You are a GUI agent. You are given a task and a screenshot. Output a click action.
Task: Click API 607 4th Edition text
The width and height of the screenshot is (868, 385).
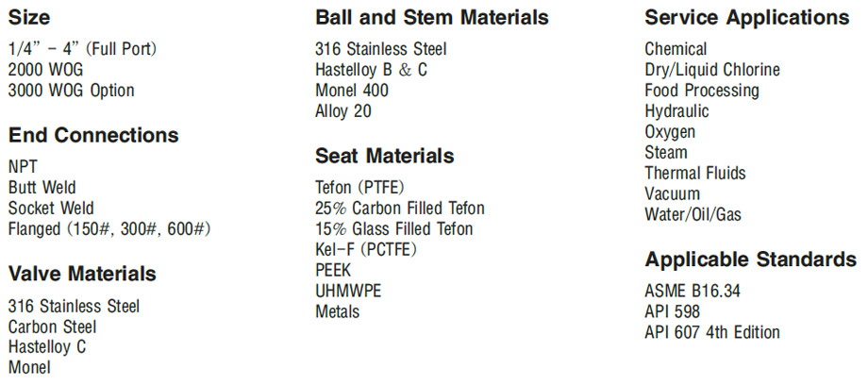click(x=712, y=332)
